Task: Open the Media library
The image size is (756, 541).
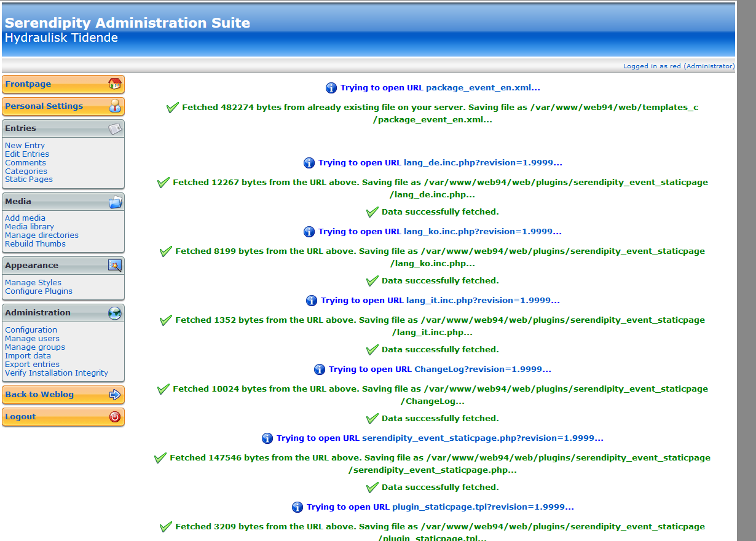Action: (x=30, y=227)
